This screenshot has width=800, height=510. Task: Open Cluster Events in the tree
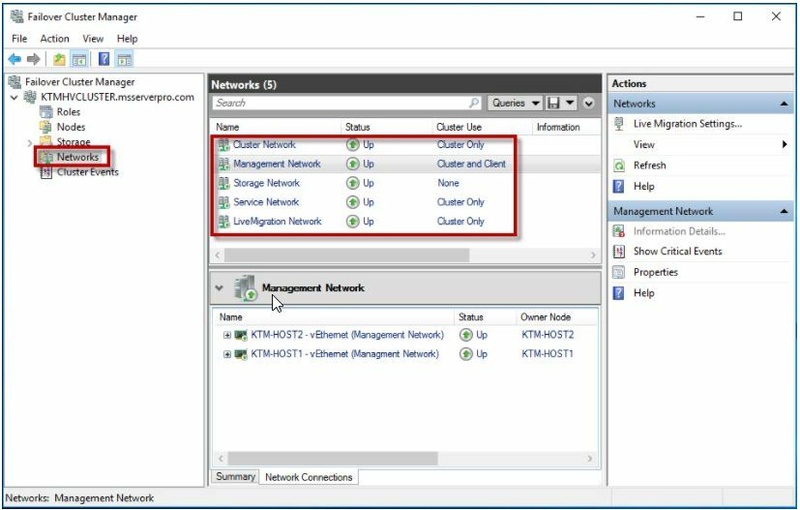click(x=88, y=172)
